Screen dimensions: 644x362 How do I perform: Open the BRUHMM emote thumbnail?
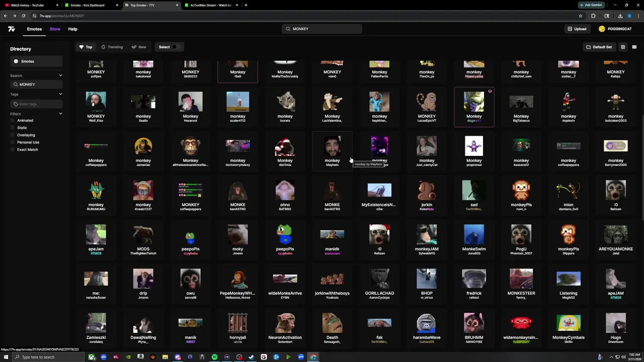click(474, 324)
